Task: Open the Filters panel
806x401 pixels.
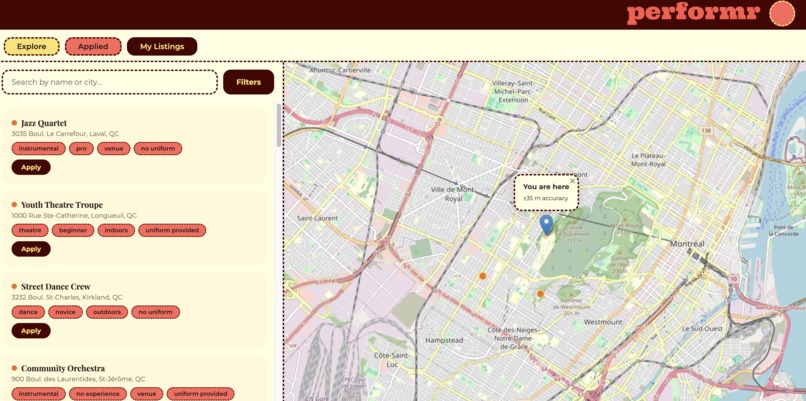Action: coord(248,82)
